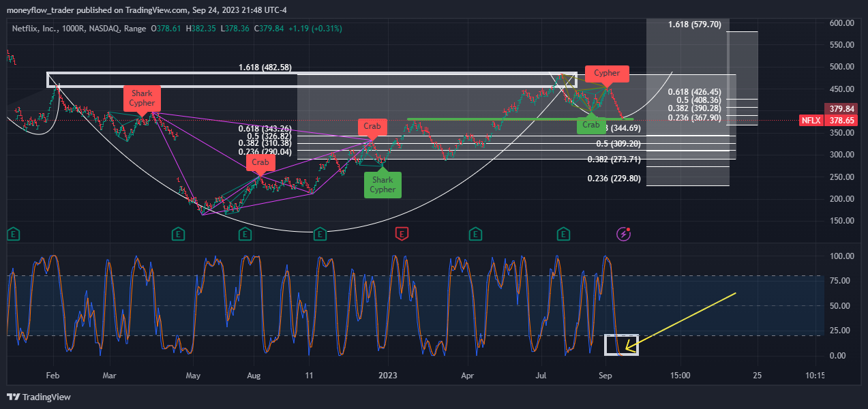Click the 75.00 oscillator axis label
The image size is (868, 409).
[x=840, y=281]
